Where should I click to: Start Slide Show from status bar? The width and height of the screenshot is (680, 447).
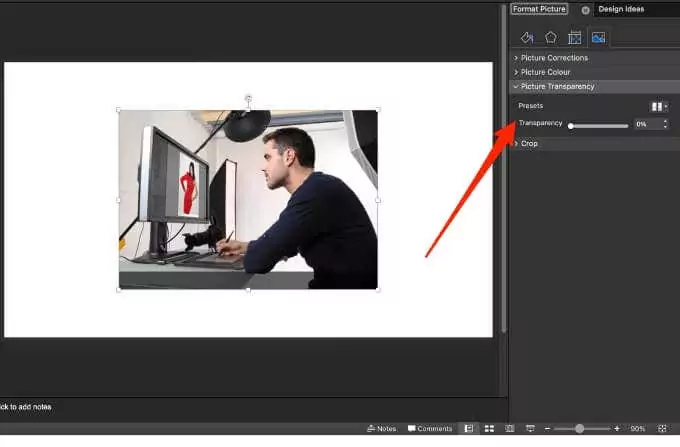[x=530, y=429]
